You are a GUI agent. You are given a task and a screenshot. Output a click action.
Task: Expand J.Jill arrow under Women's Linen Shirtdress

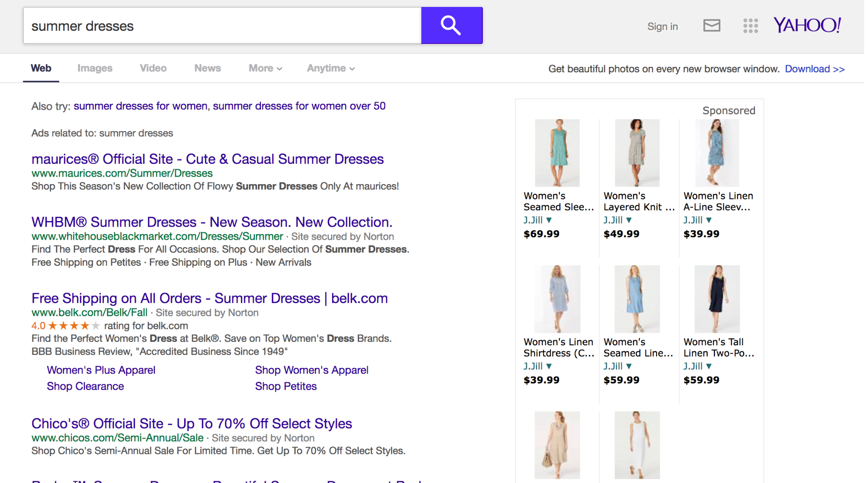[549, 366]
